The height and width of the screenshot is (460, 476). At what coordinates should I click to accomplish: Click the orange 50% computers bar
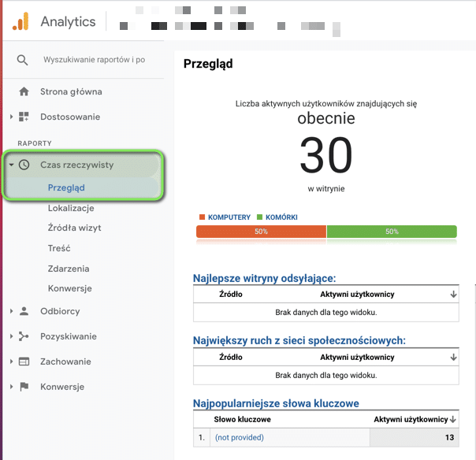[x=261, y=232]
